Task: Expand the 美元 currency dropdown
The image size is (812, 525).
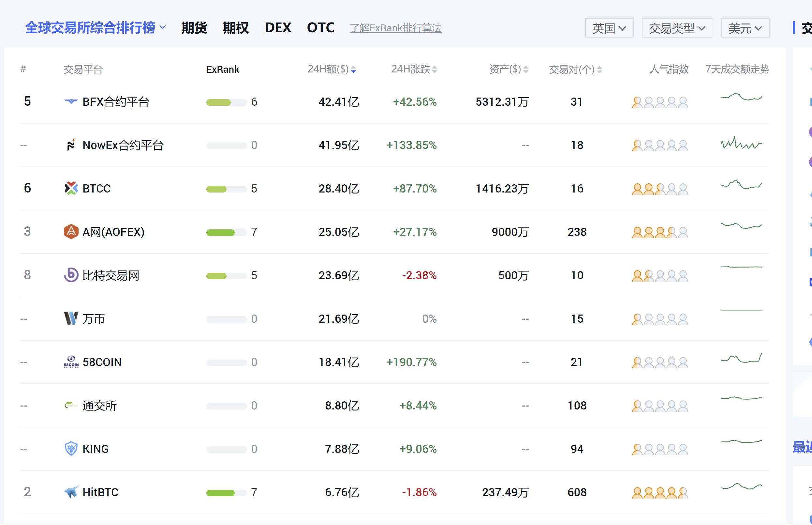Action: pyautogui.click(x=745, y=28)
